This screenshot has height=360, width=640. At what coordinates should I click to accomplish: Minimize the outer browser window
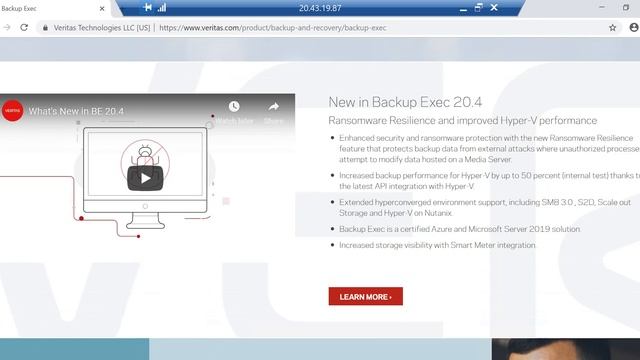(x=602, y=7)
